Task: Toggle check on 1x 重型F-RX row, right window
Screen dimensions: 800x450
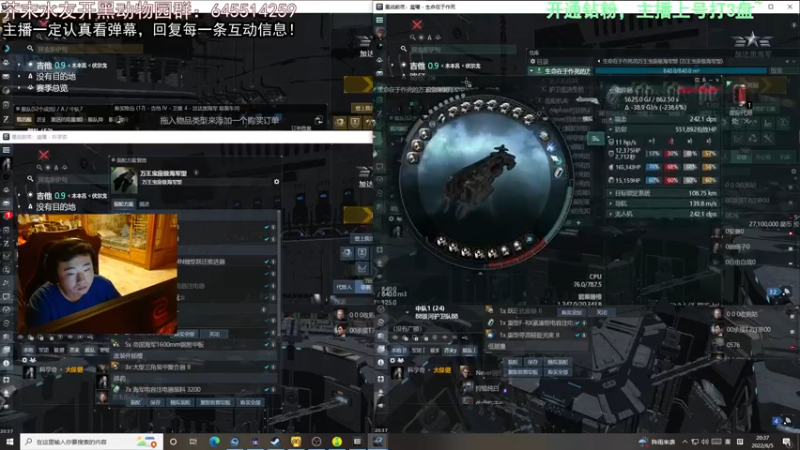Action: tap(578, 323)
